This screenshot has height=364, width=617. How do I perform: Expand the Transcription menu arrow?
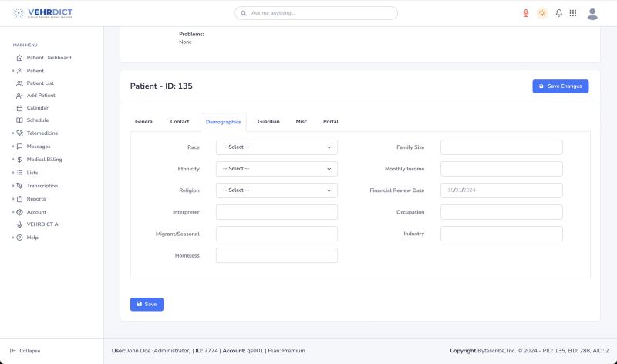(x=13, y=186)
